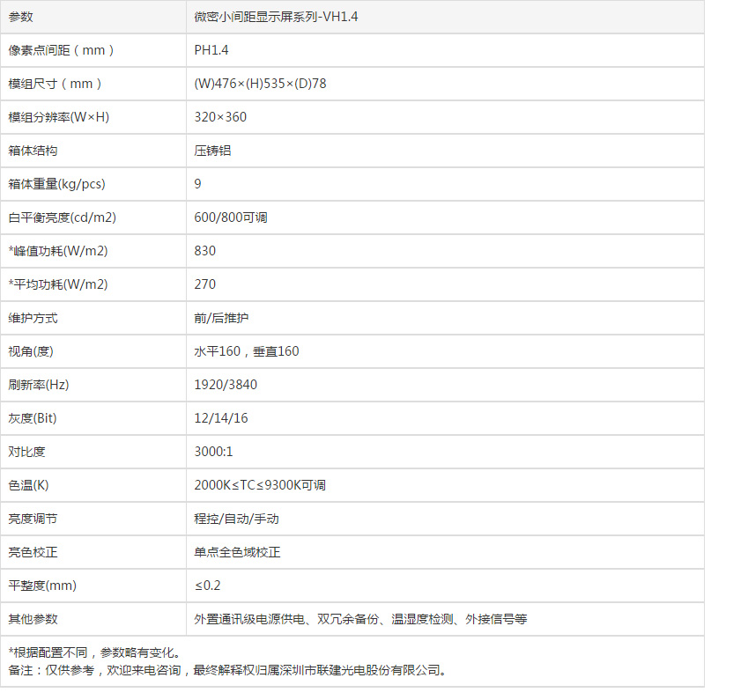The height and width of the screenshot is (700, 748).
Task: Click the module resolution value '320×360'
Action: tap(220, 117)
